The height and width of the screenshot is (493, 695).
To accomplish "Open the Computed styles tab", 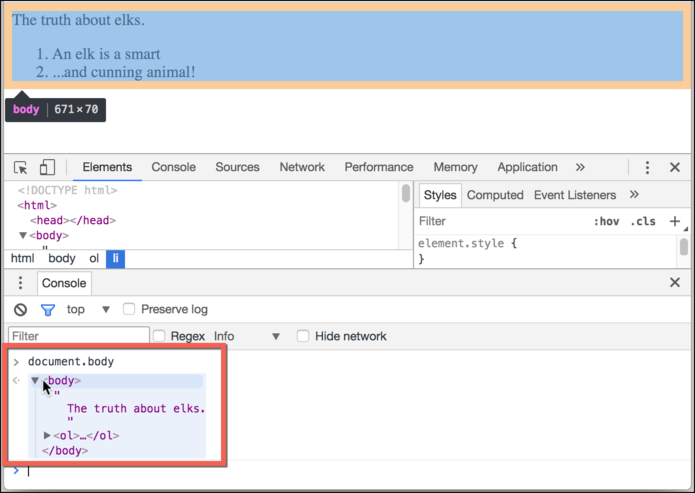I will click(x=495, y=196).
